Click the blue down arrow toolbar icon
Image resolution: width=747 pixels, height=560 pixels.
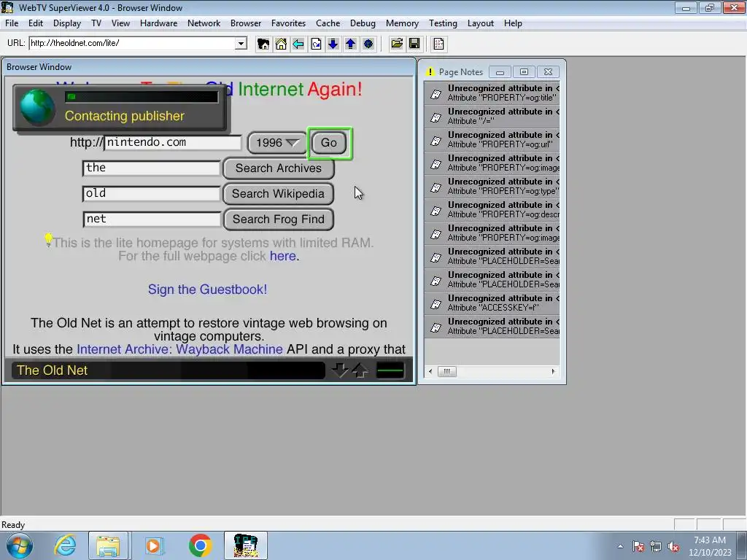coord(333,44)
